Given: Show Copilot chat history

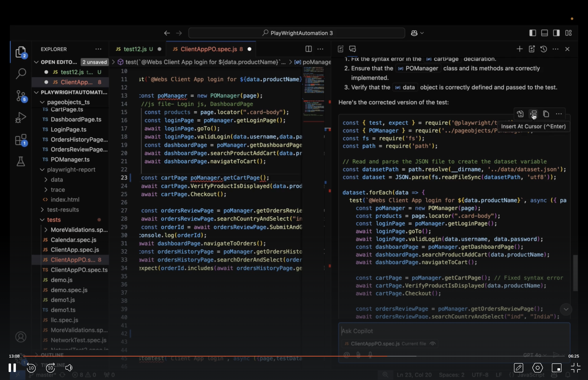Looking at the screenshot, I should coord(544,49).
